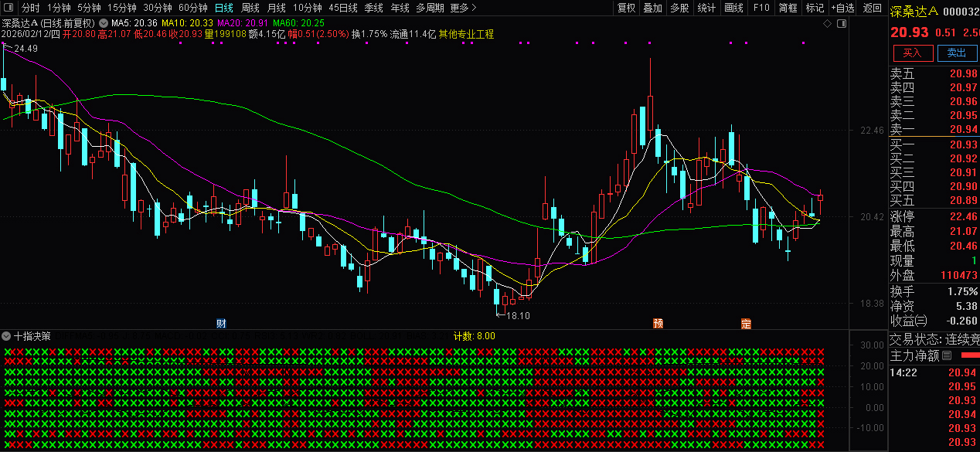980x452 pixels.
Task: Open the 统计 statistics tool
Action: coord(706,8)
